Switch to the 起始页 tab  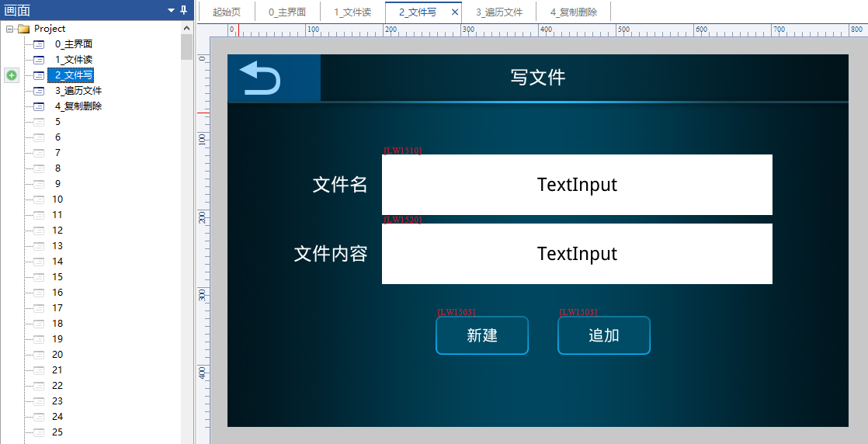pos(227,12)
